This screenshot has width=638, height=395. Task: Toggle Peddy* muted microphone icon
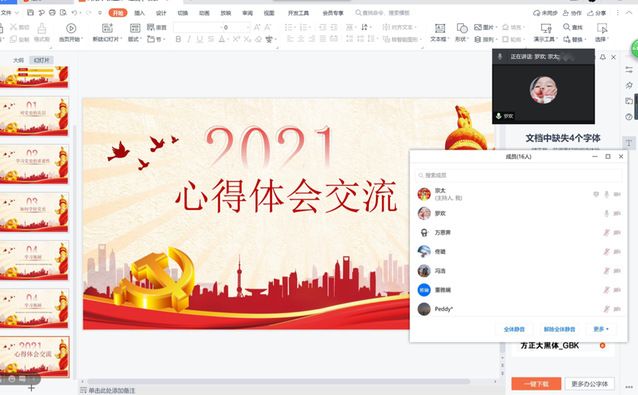[x=606, y=309]
